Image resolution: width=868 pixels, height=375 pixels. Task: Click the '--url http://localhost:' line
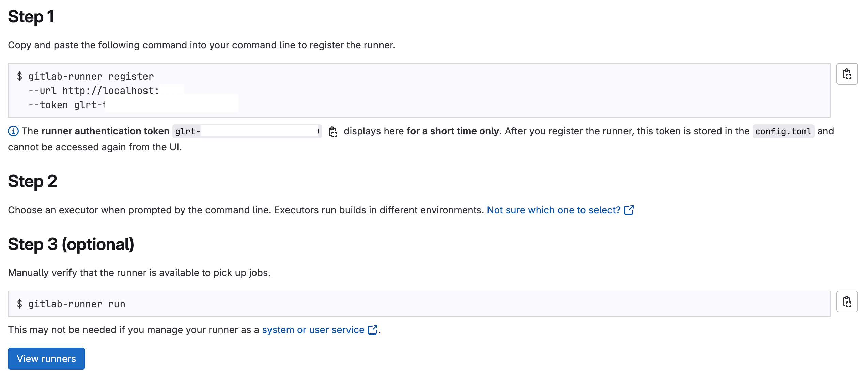point(94,91)
